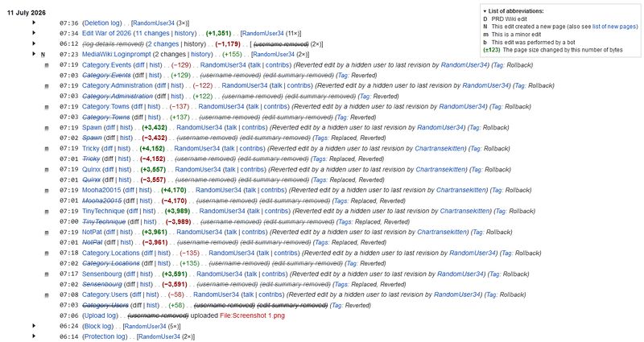Open Category:Users page at 07:08

tap(105, 295)
